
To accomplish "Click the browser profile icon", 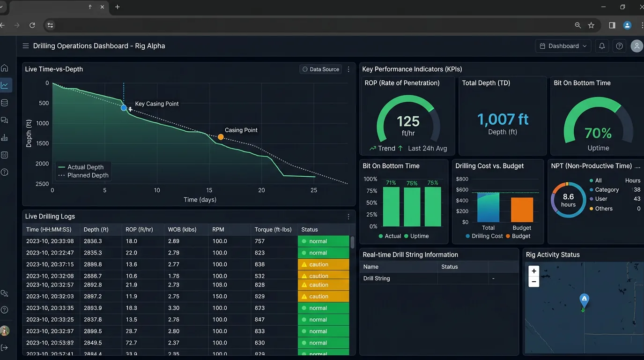I will (628, 25).
